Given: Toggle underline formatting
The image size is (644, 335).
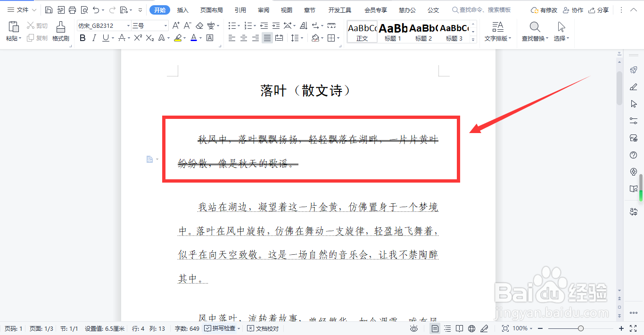Looking at the screenshot, I should (105, 38).
